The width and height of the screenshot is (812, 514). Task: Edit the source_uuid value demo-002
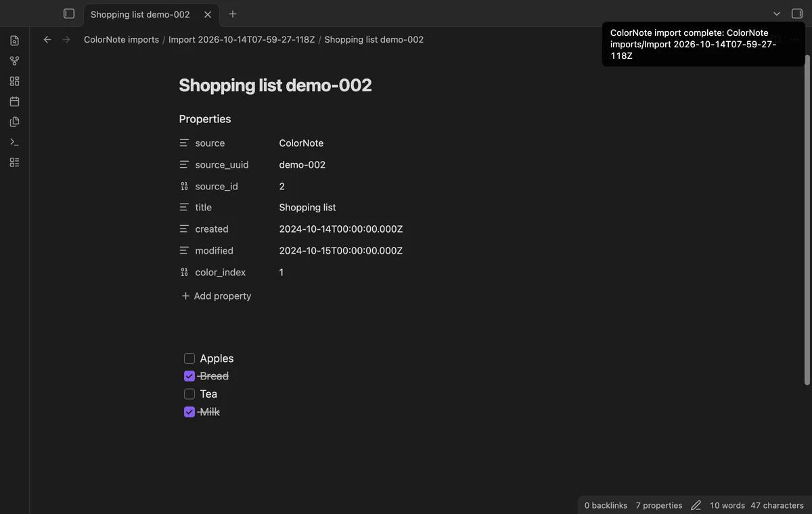(302, 165)
